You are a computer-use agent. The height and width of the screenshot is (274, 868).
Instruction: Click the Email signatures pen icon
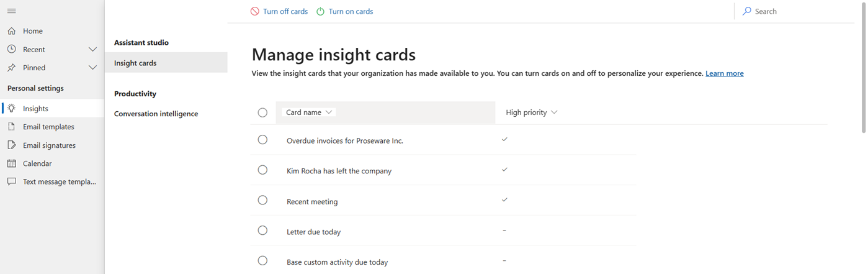tap(12, 145)
